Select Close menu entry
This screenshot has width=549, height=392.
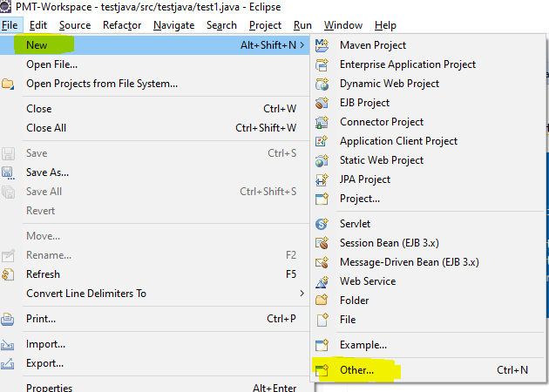coord(155,109)
